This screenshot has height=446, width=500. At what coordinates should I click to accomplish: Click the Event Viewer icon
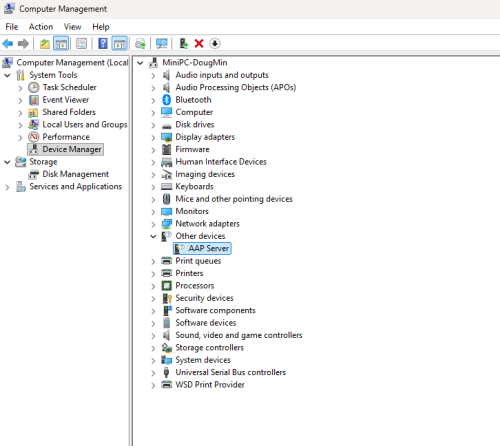pyautogui.click(x=33, y=100)
